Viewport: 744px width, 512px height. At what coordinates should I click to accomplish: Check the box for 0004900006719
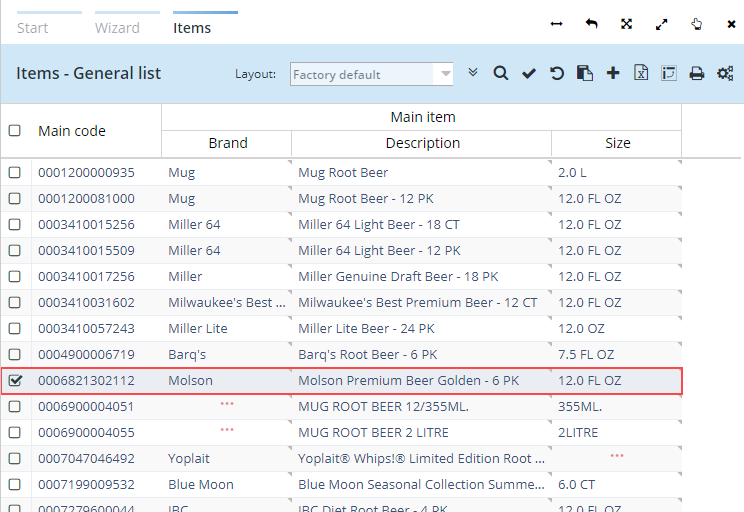(15, 354)
